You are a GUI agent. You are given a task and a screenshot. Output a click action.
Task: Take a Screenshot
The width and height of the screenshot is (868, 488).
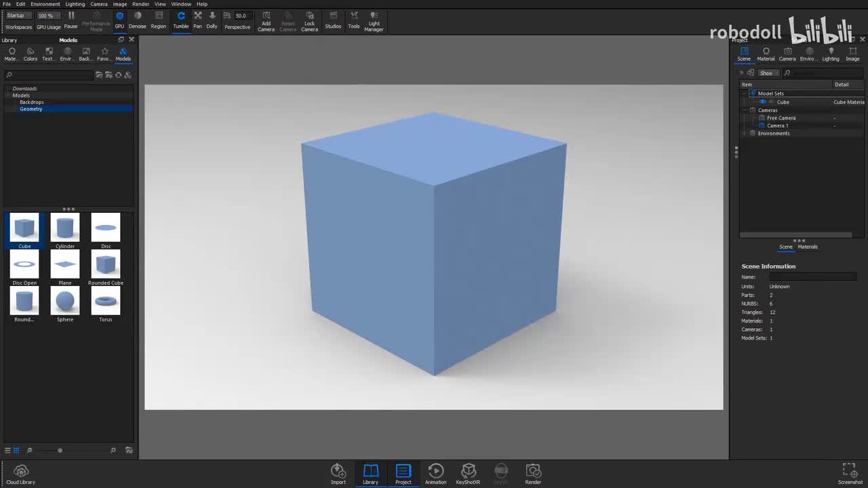[850, 474]
